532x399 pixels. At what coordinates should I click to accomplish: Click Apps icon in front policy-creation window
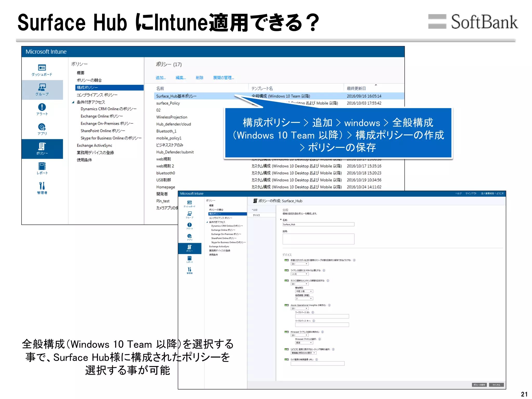pos(190,237)
